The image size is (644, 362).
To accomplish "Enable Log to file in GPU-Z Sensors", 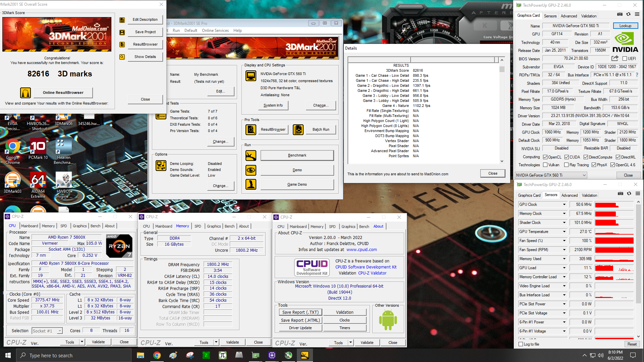I will pos(521,344).
